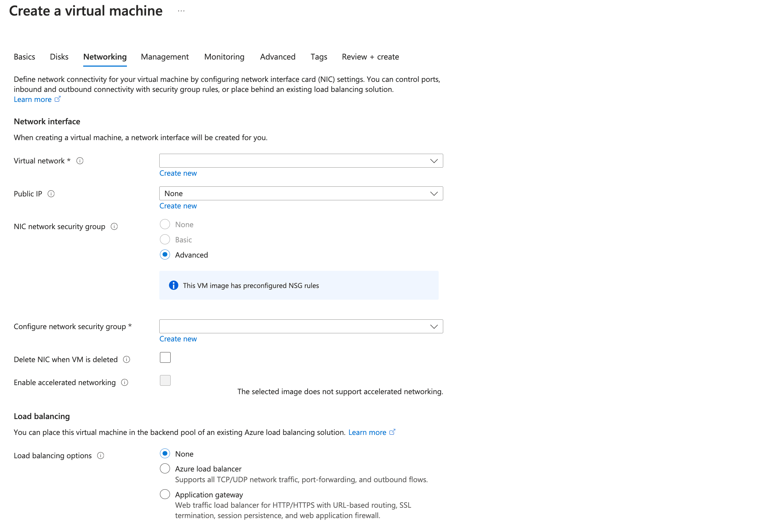
Task: Choose Application gateway load balancing option
Action: click(165, 494)
